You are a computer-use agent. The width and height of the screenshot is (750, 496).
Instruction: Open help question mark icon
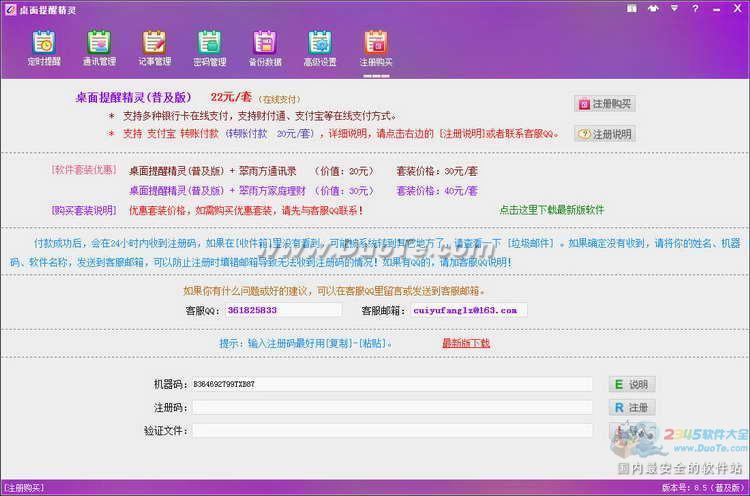click(x=695, y=8)
